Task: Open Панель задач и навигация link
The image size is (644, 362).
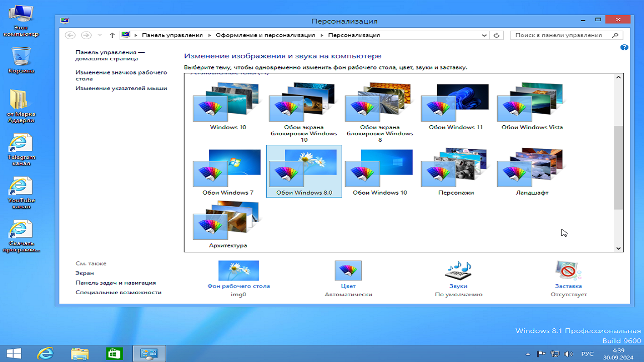Action: pos(116,283)
